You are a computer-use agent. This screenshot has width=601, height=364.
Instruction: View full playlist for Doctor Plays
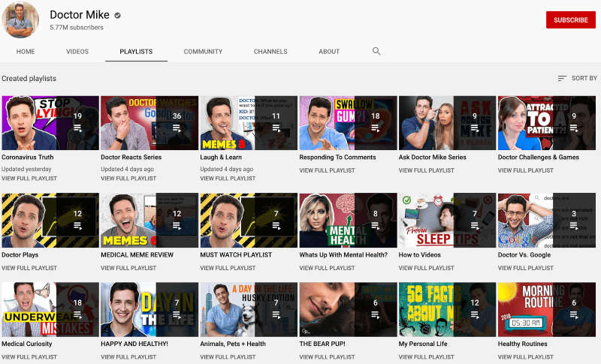coord(29,268)
